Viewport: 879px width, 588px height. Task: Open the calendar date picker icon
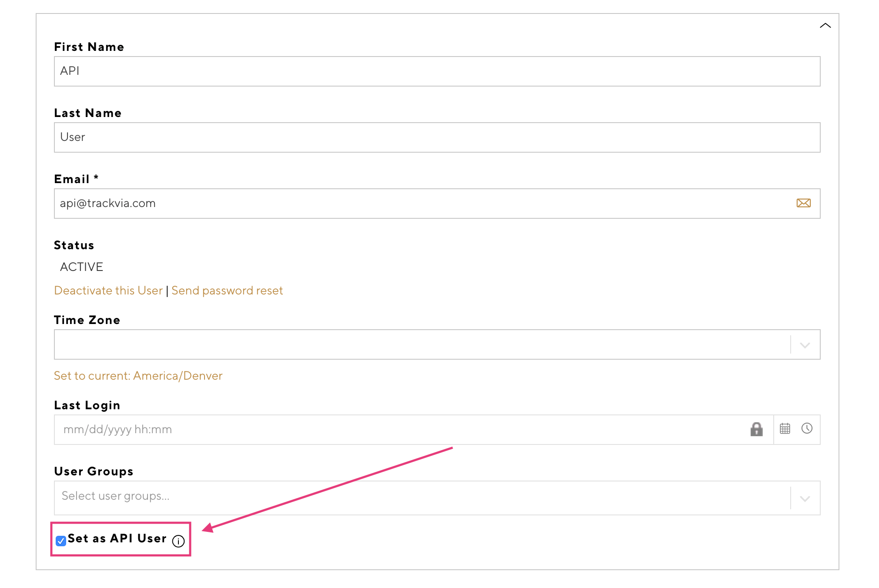click(x=785, y=429)
